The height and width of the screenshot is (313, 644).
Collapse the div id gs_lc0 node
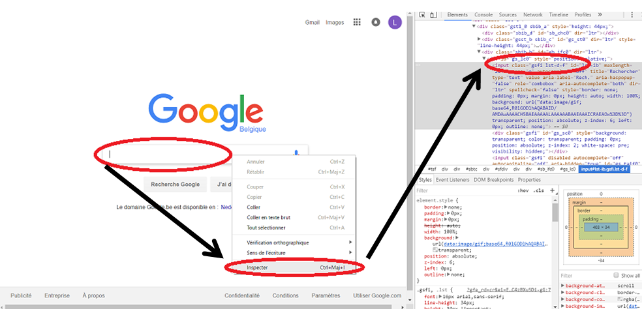[x=484, y=59]
